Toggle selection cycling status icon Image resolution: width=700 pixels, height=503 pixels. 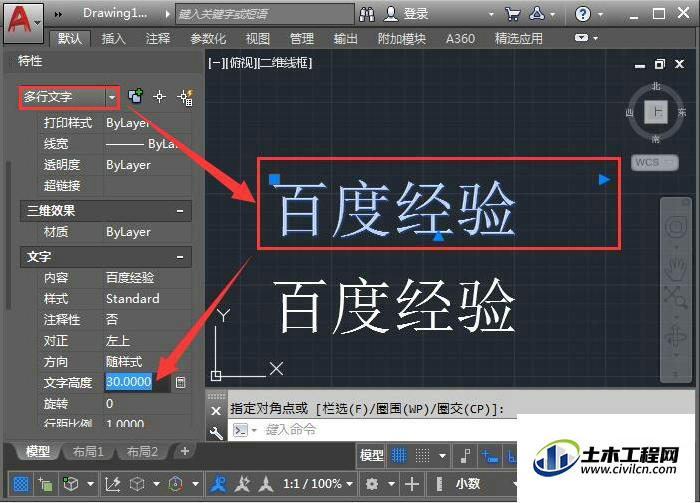click(x=46, y=484)
